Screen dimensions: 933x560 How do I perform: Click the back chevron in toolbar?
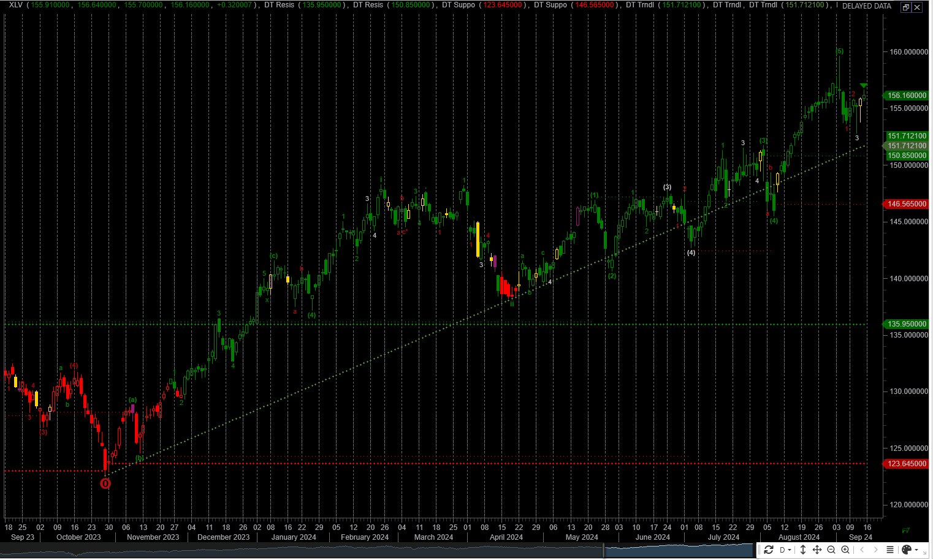click(862, 550)
